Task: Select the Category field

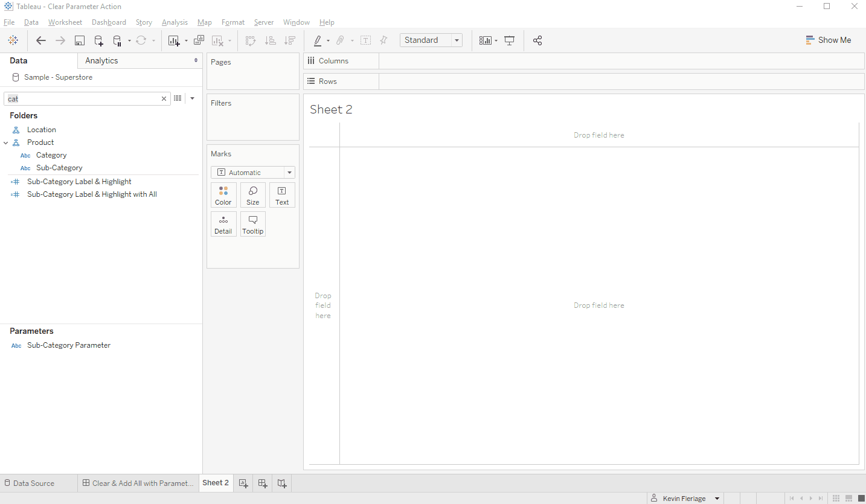Action: [51, 155]
